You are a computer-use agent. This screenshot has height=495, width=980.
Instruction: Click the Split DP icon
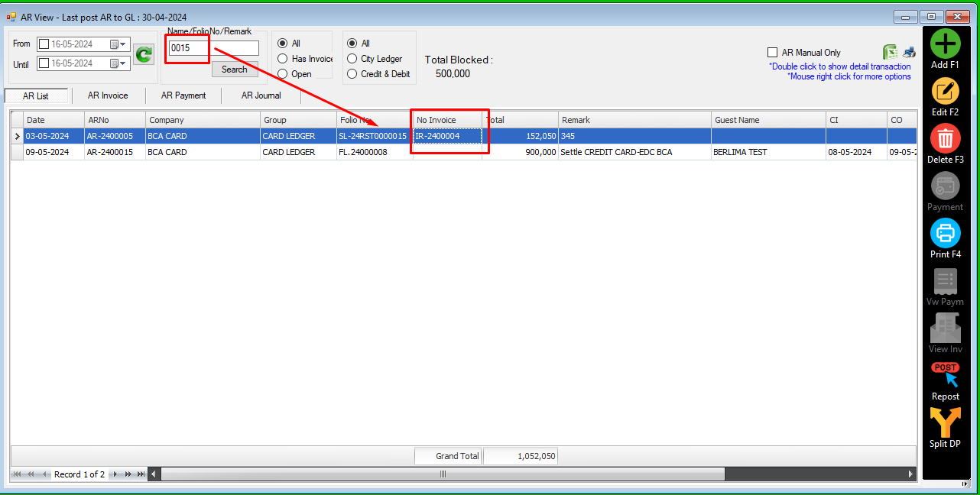point(945,422)
